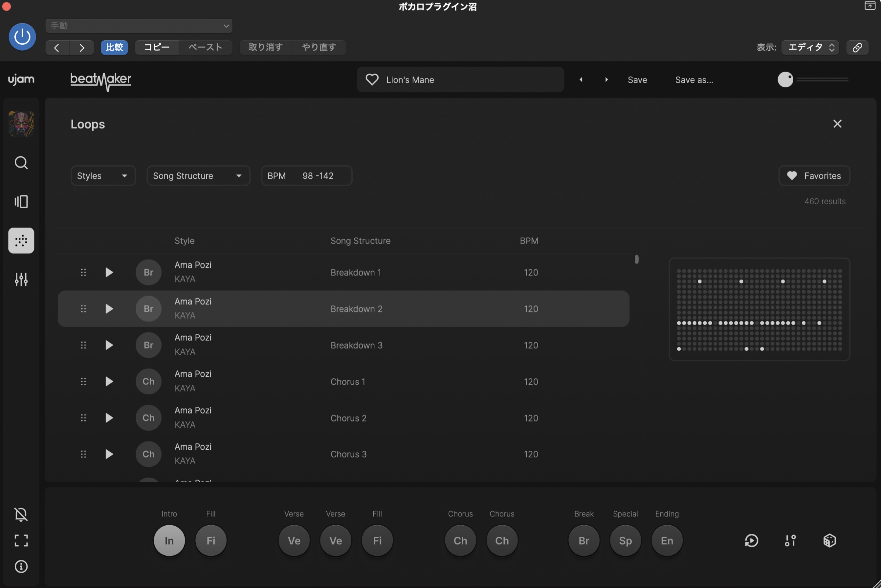Open the Song Structure filter dropdown

click(x=199, y=176)
